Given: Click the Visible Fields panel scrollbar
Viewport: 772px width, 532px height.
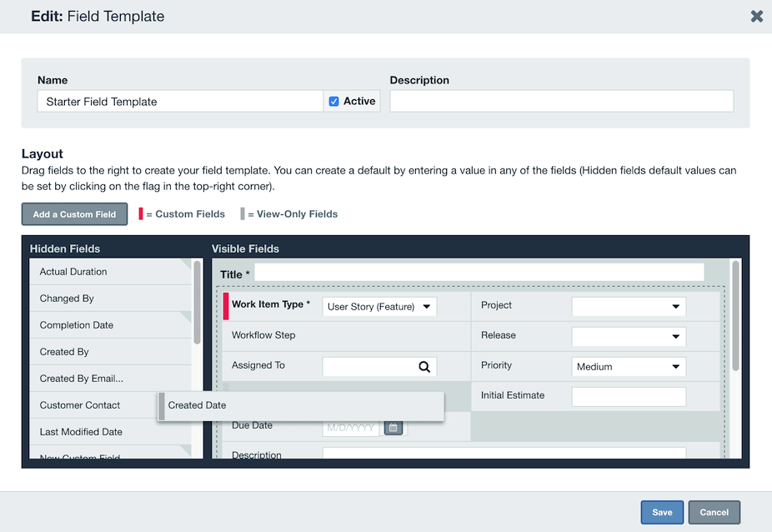Looking at the screenshot, I should pyautogui.click(x=735, y=316).
